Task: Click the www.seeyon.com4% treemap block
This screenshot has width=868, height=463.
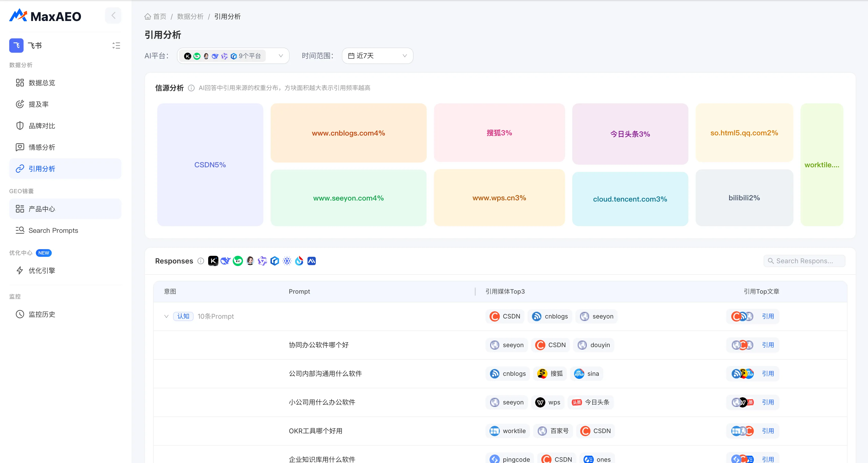Action: [x=348, y=198]
